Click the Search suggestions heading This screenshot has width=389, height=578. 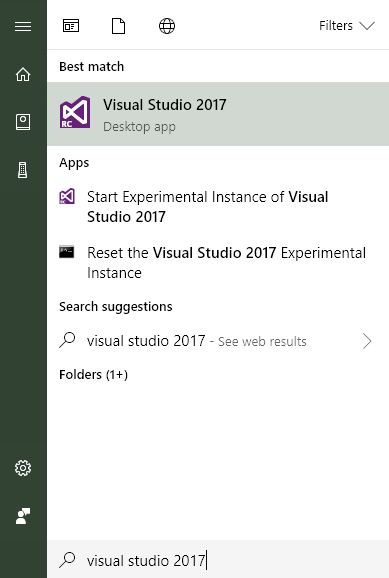[x=115, y=307]
